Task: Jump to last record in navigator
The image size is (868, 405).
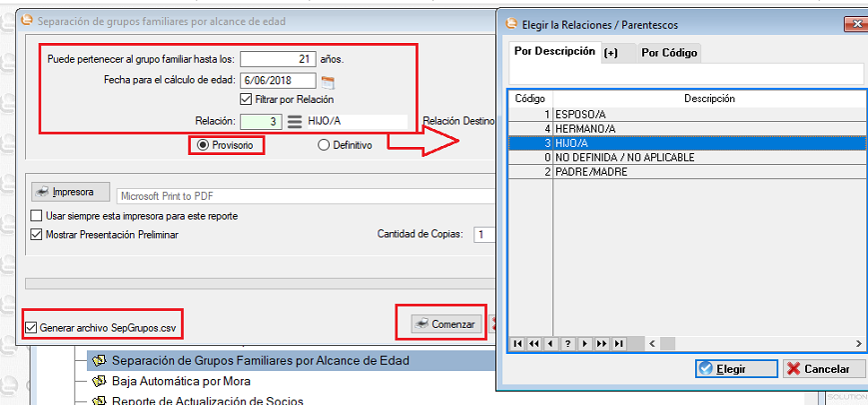Action: click(x=618, y=344)
